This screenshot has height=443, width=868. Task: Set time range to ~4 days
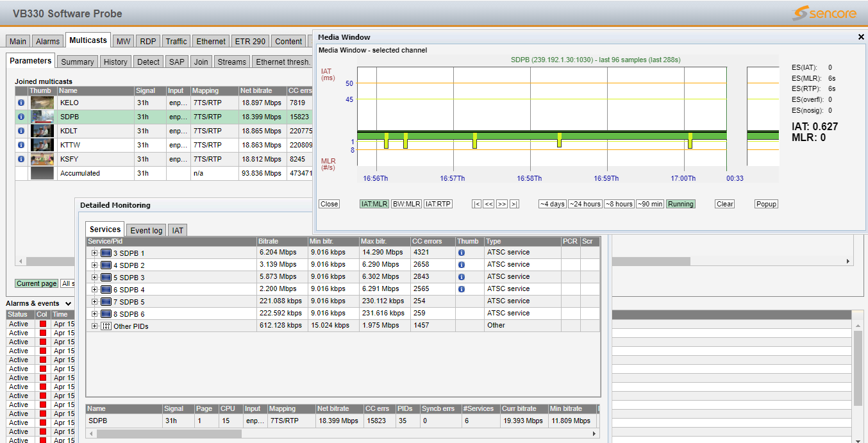[552, 204]
